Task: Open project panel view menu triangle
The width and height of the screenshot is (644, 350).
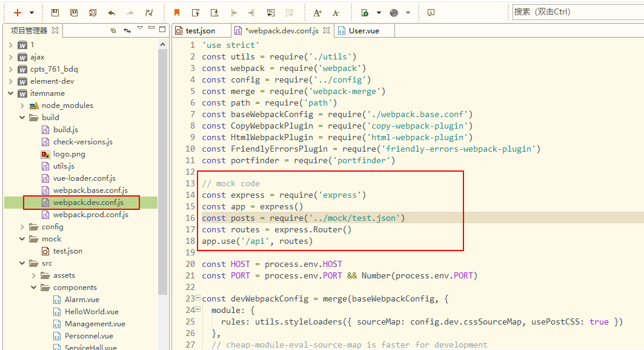Action: coord(140,28)
